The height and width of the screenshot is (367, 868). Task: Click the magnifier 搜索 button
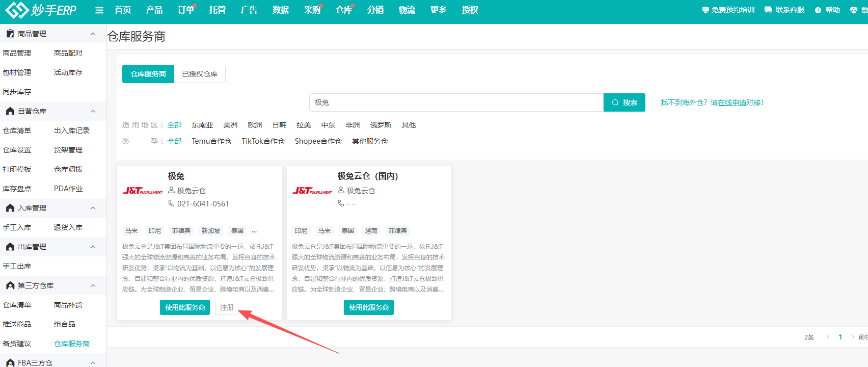point(624,102)
